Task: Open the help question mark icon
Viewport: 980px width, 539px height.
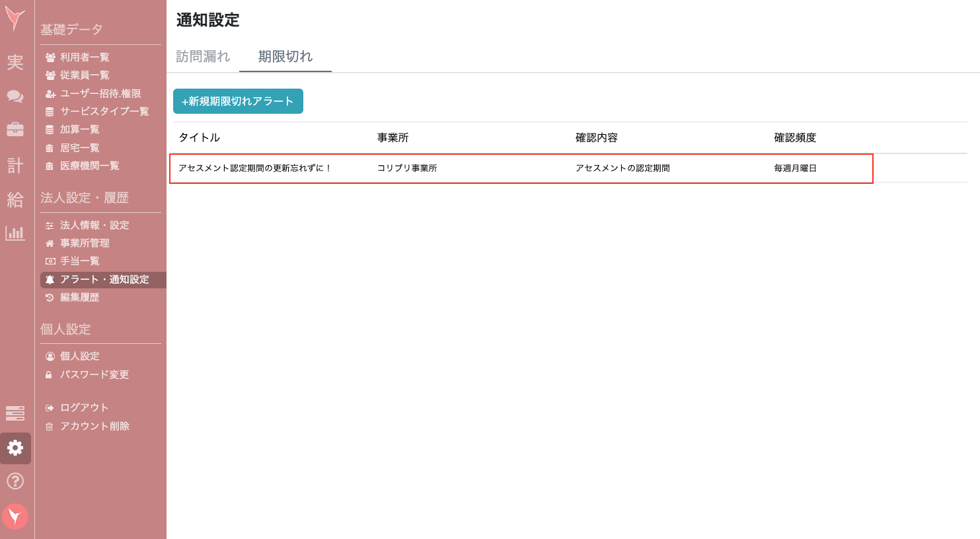Action: coord(15,481)
